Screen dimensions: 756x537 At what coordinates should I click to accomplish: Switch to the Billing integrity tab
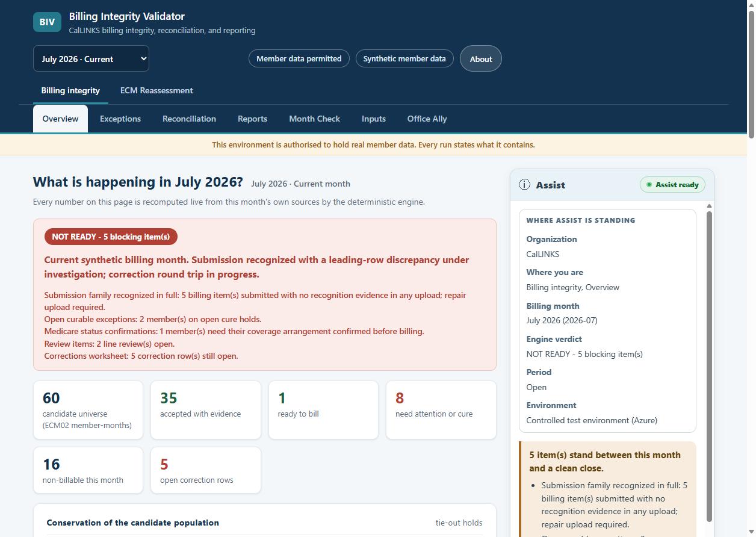click(70, 90)
